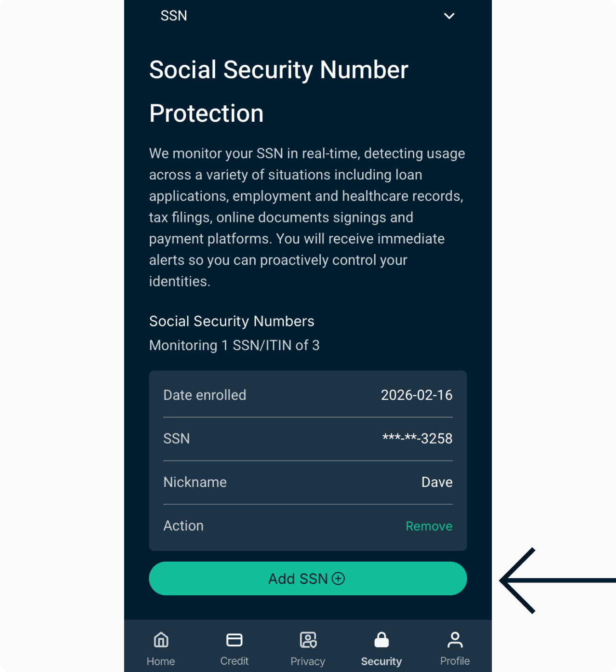Image resolution: width=616 pixels, height=672 pixels.
Task: Click the SSN label in the top selector
Action: click(174, 16)
